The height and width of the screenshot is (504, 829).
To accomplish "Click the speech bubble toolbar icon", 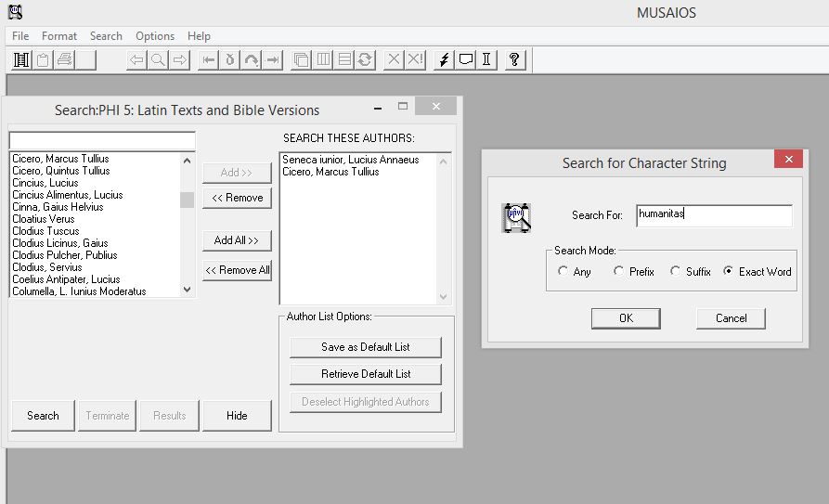I will tap(465, 60).
